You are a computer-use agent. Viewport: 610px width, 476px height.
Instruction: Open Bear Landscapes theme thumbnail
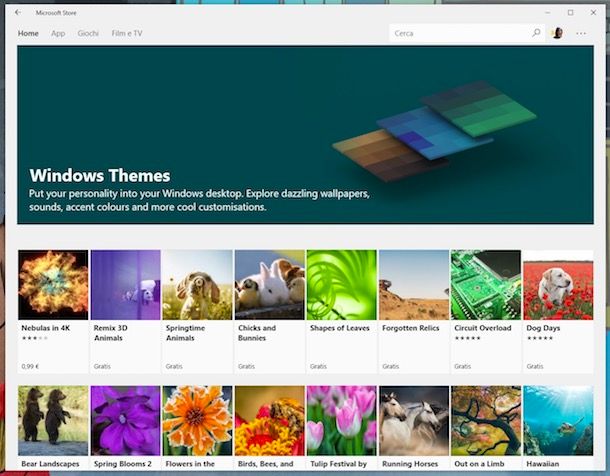53,420
